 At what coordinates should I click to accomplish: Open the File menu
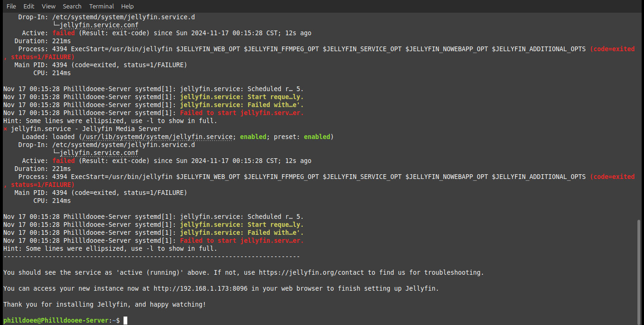click(11, 6)
